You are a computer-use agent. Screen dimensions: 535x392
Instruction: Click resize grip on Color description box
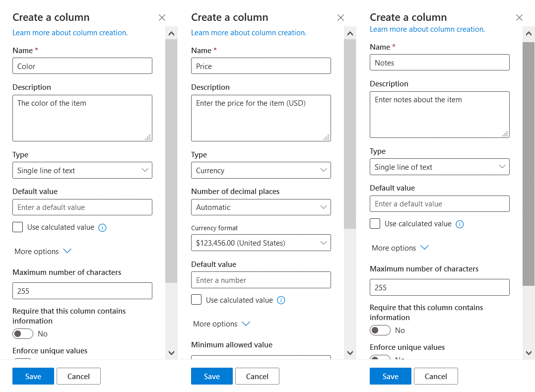pos(148,137)
